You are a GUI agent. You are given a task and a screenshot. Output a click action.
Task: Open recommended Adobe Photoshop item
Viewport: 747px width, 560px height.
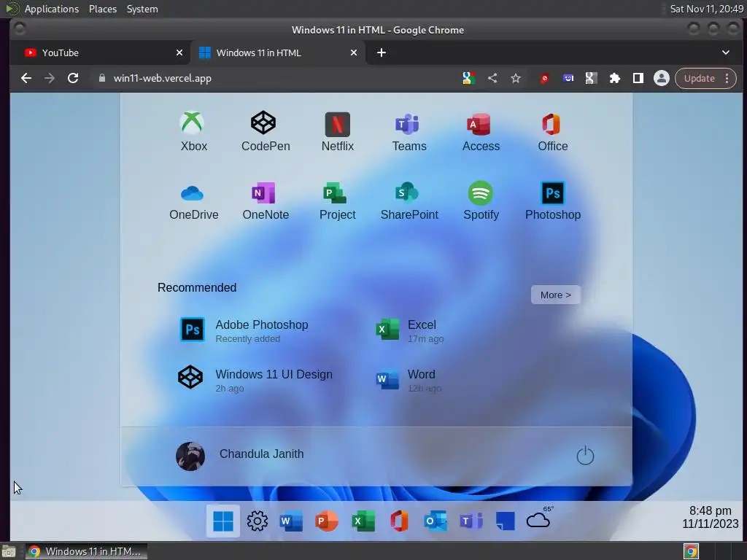(244, 330)
